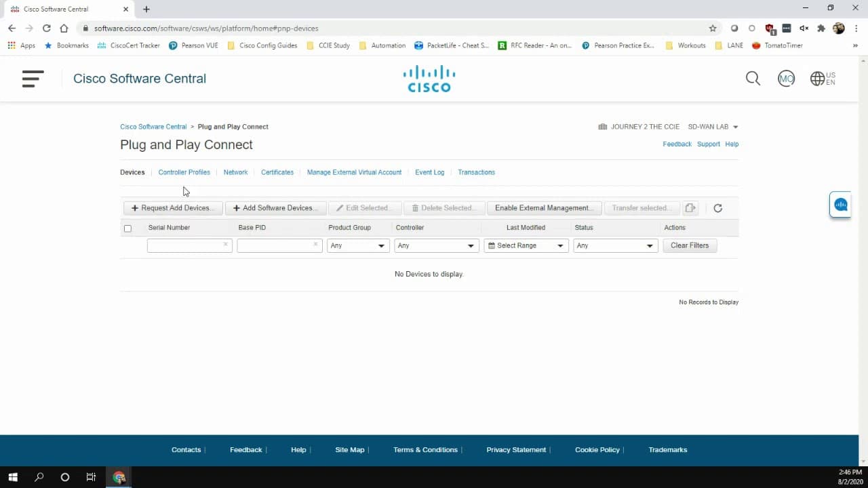Switch to the Certificates tab
This screenshot has height=488, width=868.
point(277,172)
